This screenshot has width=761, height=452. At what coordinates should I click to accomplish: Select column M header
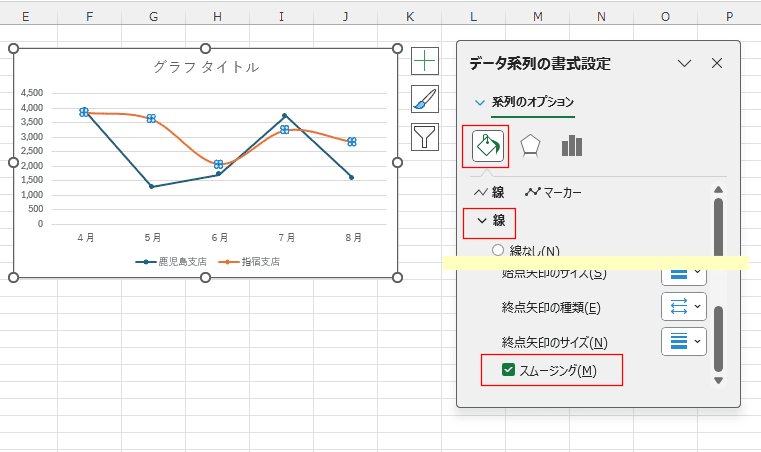pyautogui.click(x=537, y=17)
